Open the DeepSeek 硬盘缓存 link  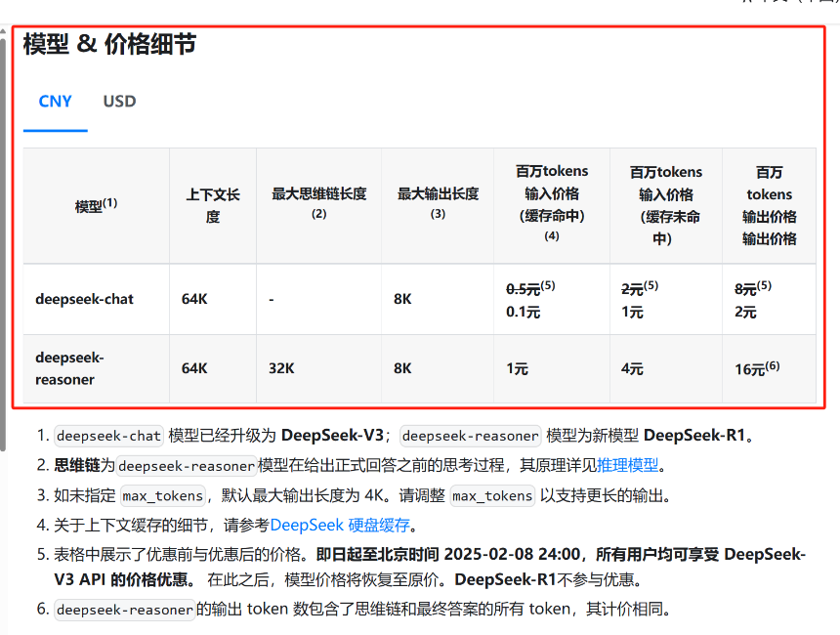click(x=340, y=525)
